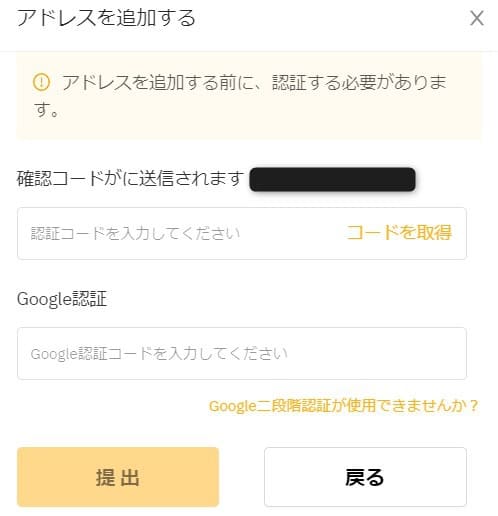498x516 pixels.
Task: Click the word Google in the 二段階認証 link
Action: [232, 406]
